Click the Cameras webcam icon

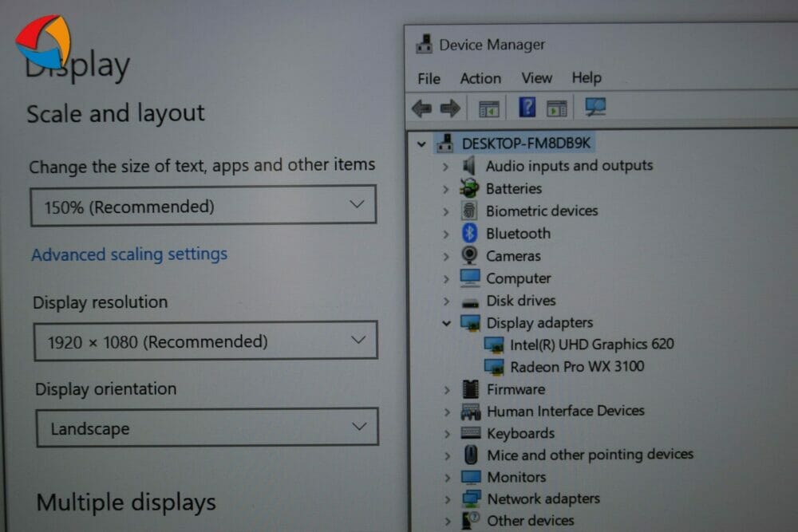(469, 255)
